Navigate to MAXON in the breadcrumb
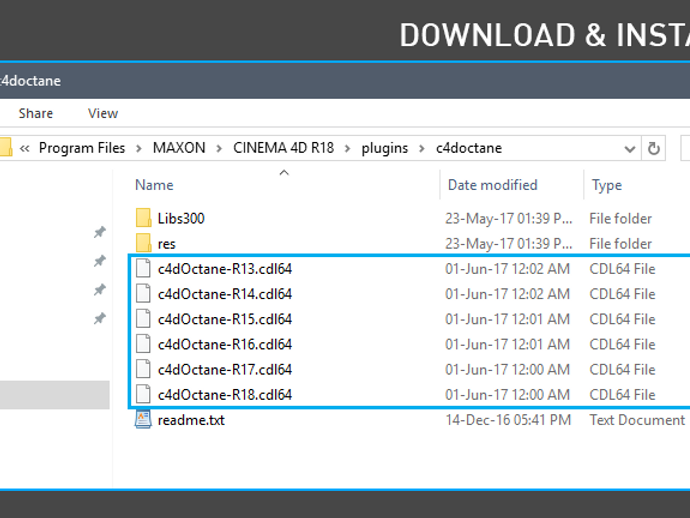The width and height of the screenshot is (690, 518). [x=179, y=148]
